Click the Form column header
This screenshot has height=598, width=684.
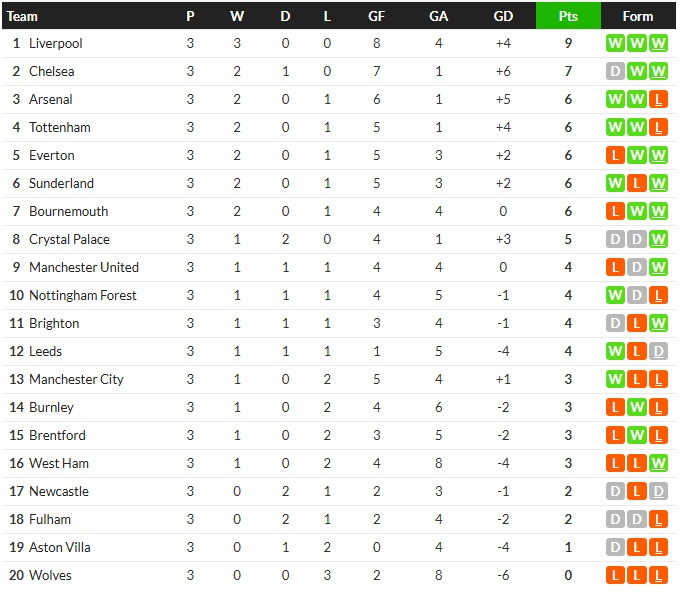(638, 16)
